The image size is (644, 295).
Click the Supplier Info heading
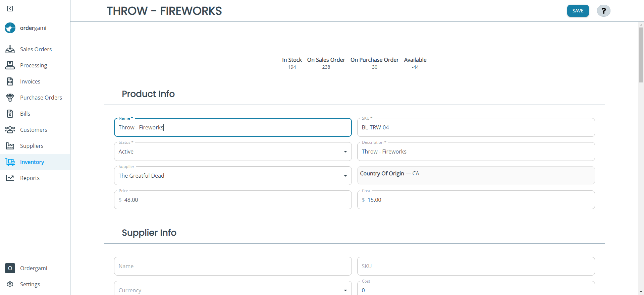[x=149, y=233]
